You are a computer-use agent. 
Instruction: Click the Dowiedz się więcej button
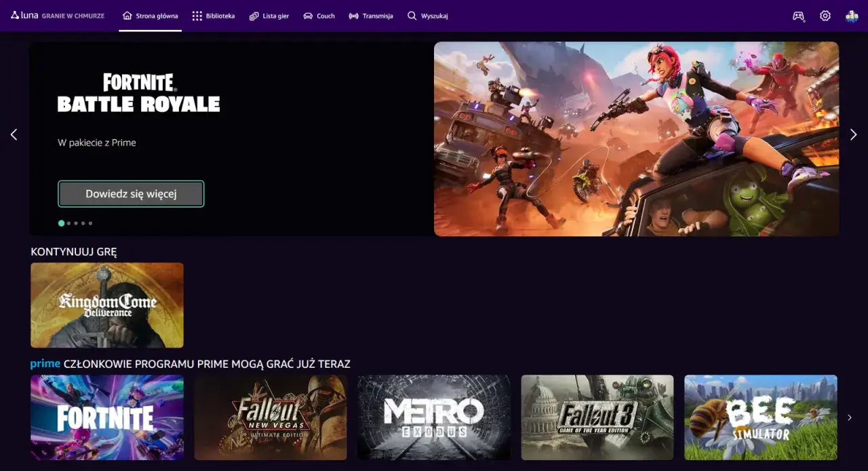coord(131,193)
